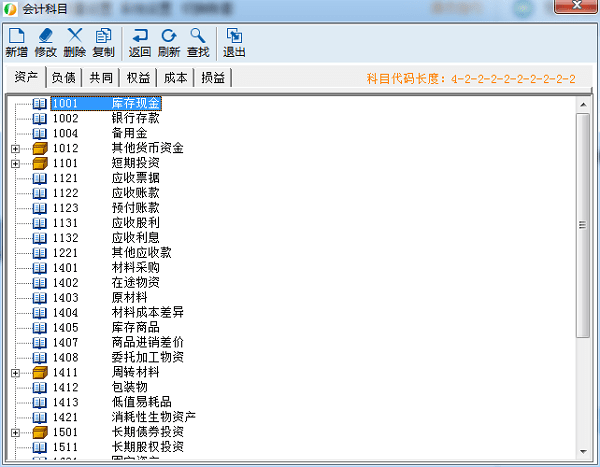600x467 pixels.
Task: Click the 修改 (Edit) toolbar icon
Action: 45,42
